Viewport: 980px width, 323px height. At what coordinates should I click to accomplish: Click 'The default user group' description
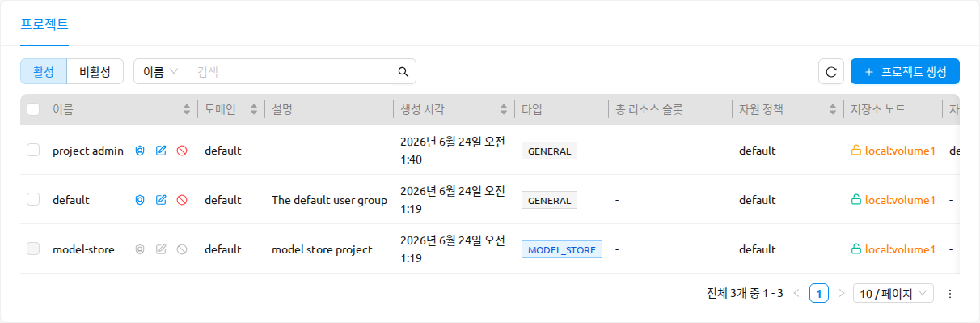click(x=329, y=200)
